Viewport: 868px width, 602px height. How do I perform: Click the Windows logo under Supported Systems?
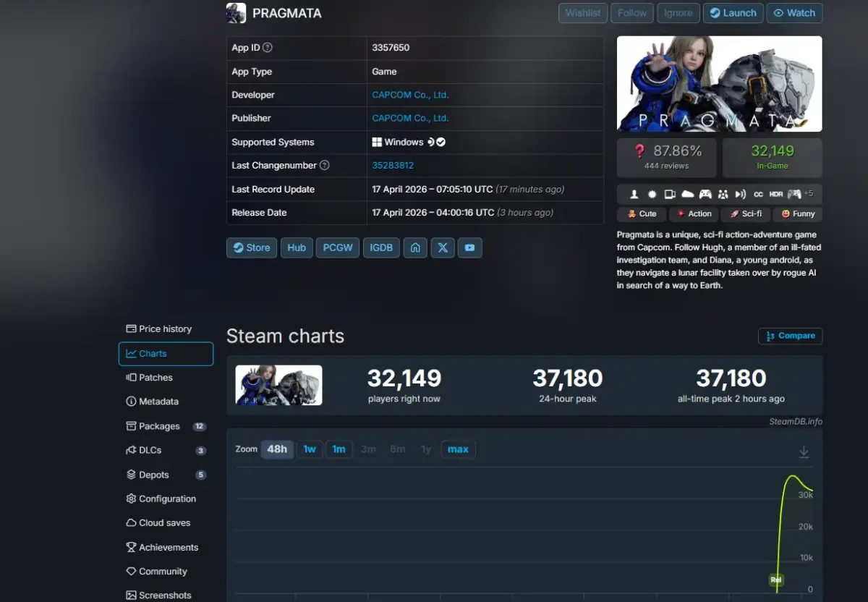coord(377,142)
